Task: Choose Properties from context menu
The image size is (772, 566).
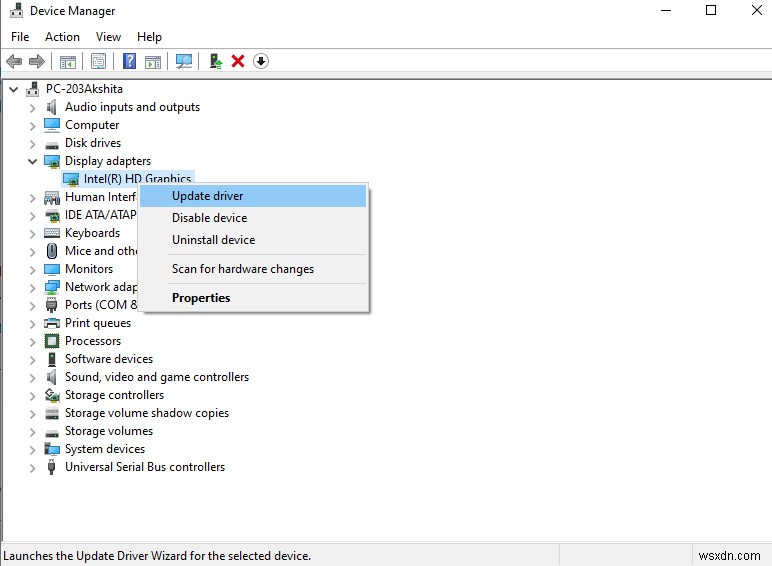Action: point(253,298)
